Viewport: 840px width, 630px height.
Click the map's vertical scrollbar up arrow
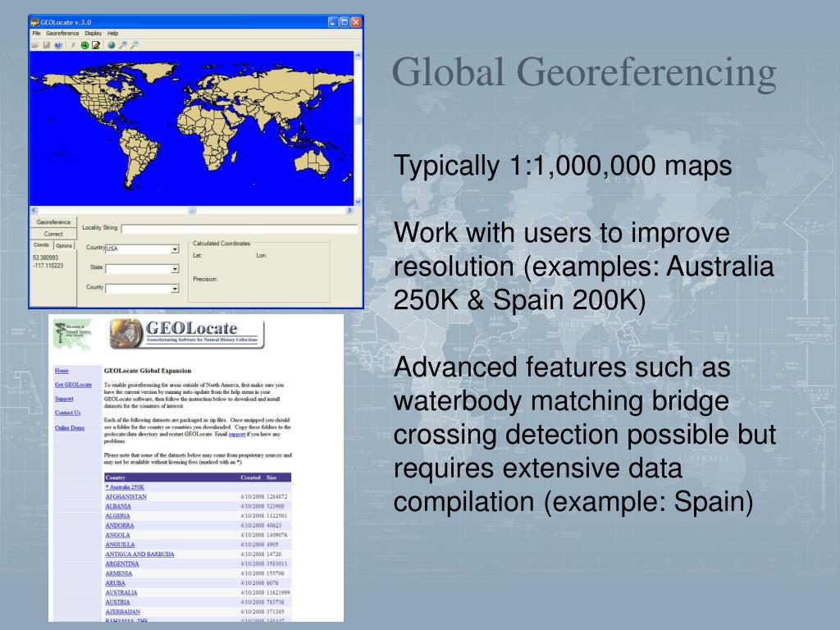click(x=358, y=55)
